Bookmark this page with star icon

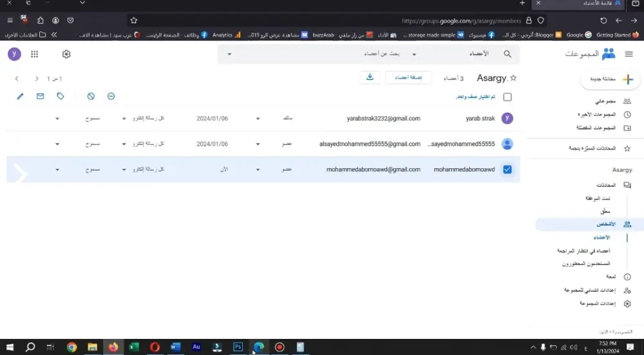point(133,20)
